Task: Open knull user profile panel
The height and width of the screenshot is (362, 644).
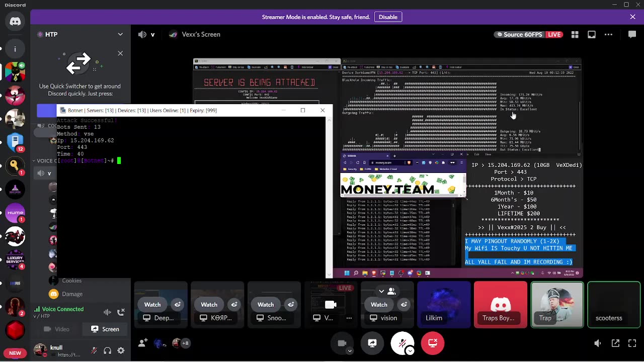Action: (57, 350)
